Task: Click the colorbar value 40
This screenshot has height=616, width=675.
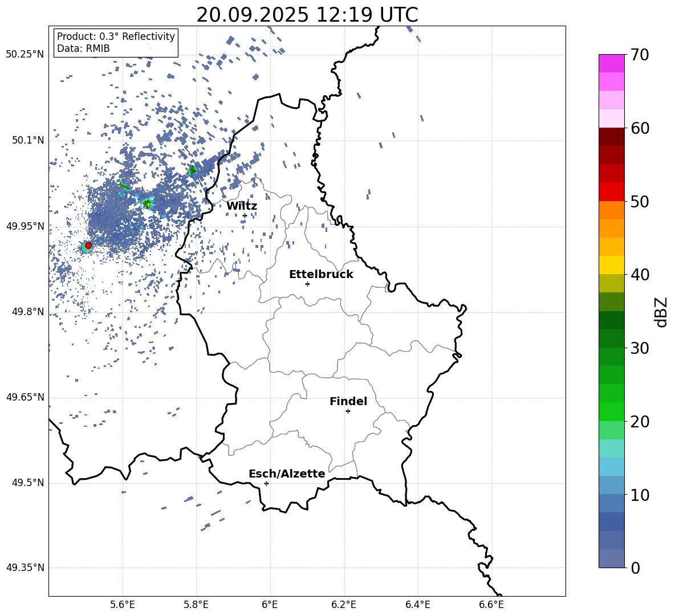Action: (640, 275)
